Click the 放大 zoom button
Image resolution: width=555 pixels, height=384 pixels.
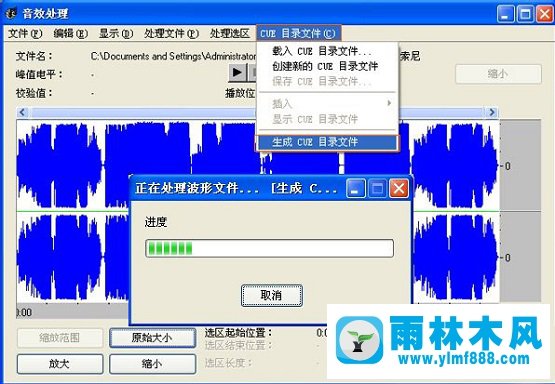coord(60,364)
